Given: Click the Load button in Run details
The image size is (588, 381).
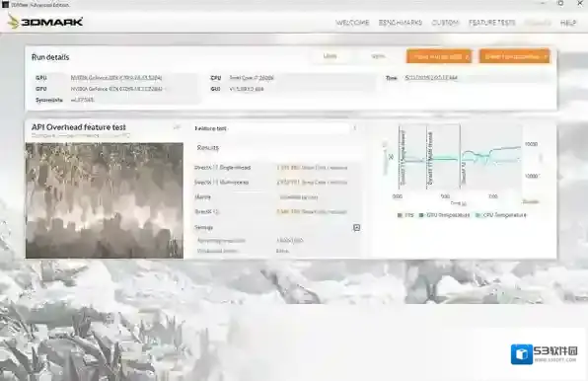Looking at the screenshot, I should tap(330, 56).
